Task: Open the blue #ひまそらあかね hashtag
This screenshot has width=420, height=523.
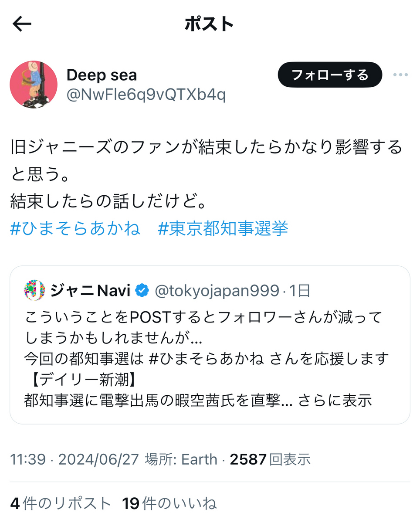Action: pos(75,228)
